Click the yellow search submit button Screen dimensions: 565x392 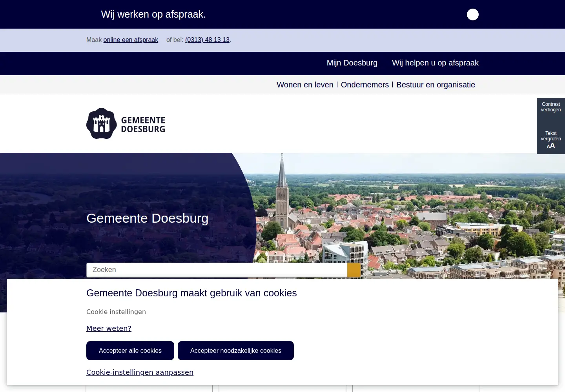point(354,270)
